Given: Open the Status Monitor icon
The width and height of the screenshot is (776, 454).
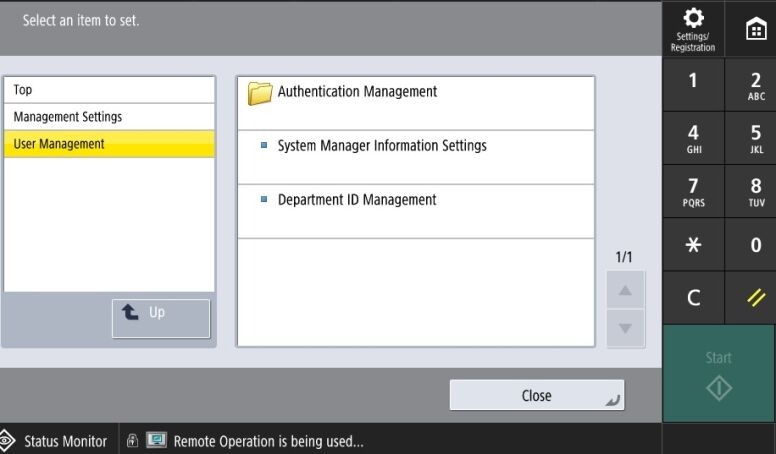Looking at the screenshot, I should (x=9, y=441).
